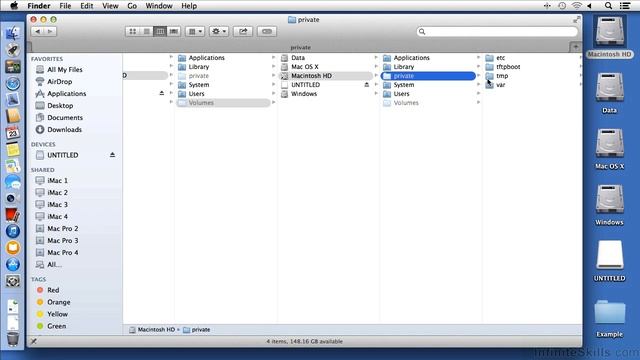
Task: Select the var folder
Action: pyautogui.click(x=500, y=85)
